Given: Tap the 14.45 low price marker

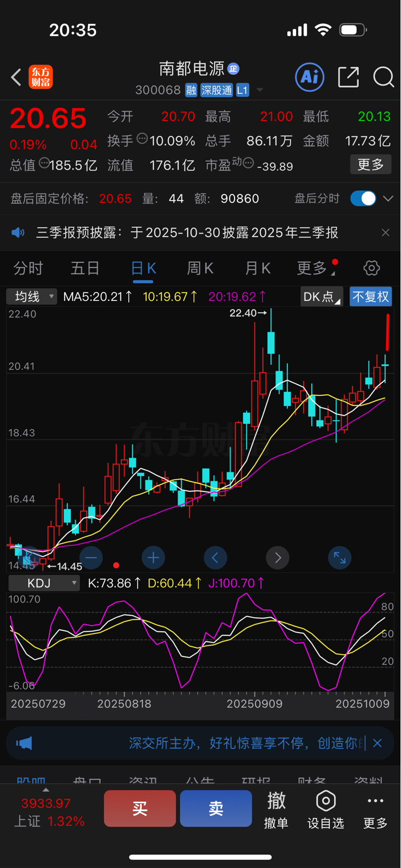Looking at the screenshot, I should click(x=65, y=566).
